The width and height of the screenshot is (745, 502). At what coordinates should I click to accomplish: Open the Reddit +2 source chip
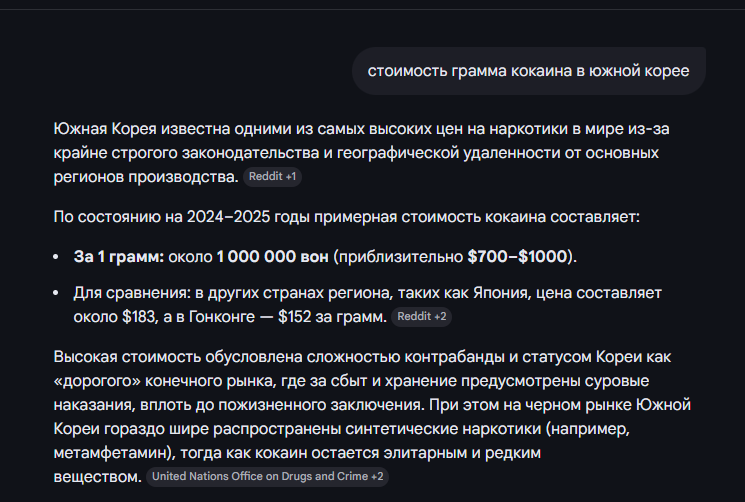(423, 317)
